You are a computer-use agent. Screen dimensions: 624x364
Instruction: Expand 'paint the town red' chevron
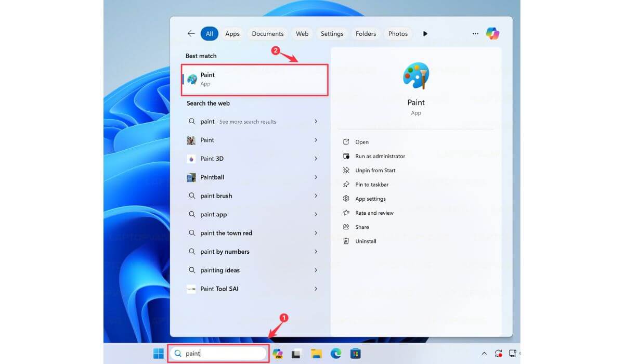pos(316,233)
